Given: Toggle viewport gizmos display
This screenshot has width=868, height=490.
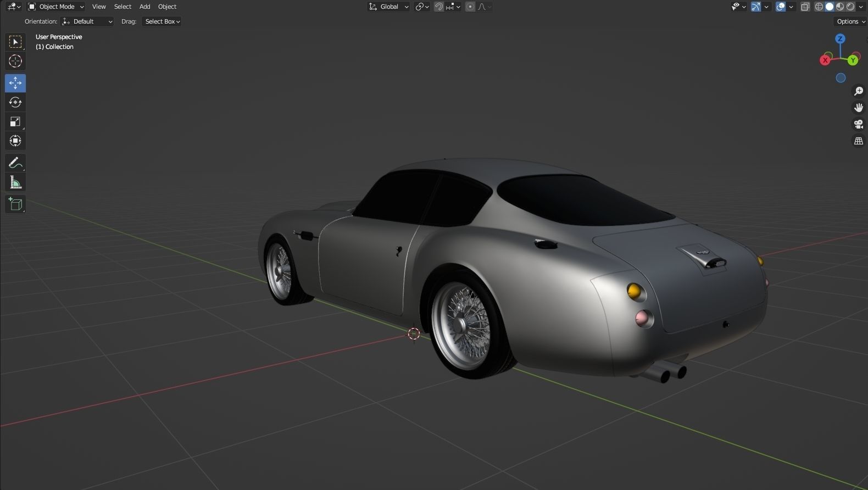Looking at the screenshot, I should pos(756,7).
